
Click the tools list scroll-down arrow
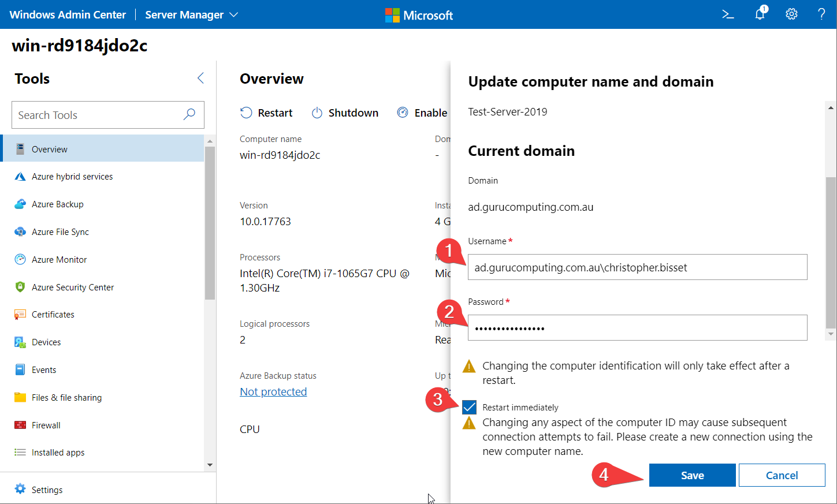click(210, 465)
